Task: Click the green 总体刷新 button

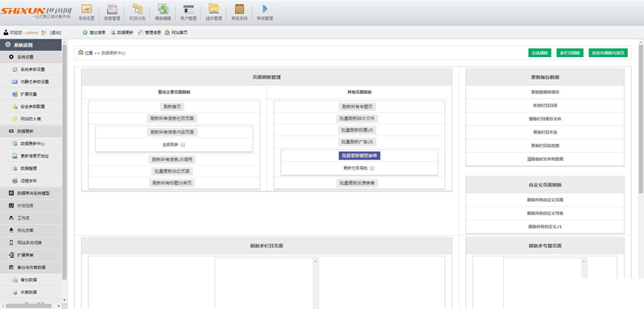Action: tap(539, 53)
